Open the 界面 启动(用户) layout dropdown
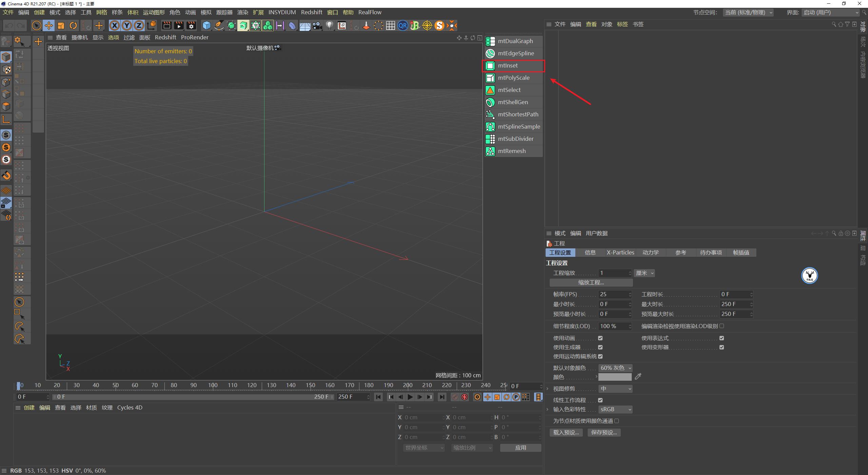 pos(831,12)
